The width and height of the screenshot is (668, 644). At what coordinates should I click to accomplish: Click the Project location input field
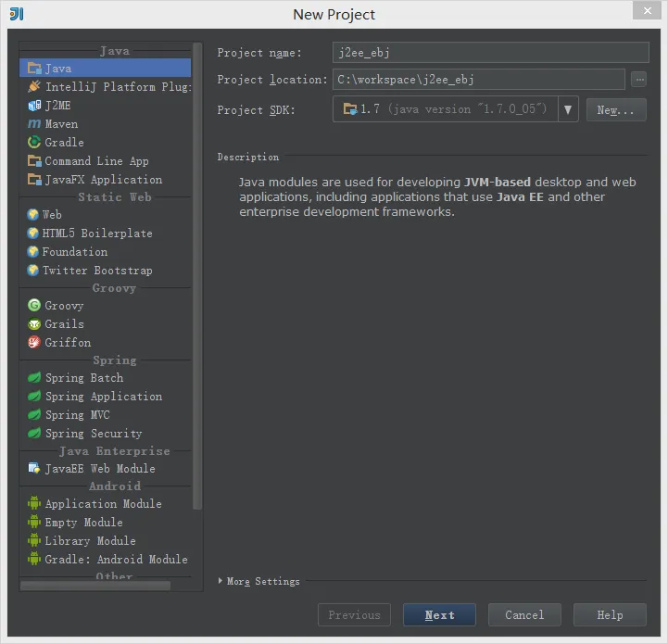(x=479, y=80)
